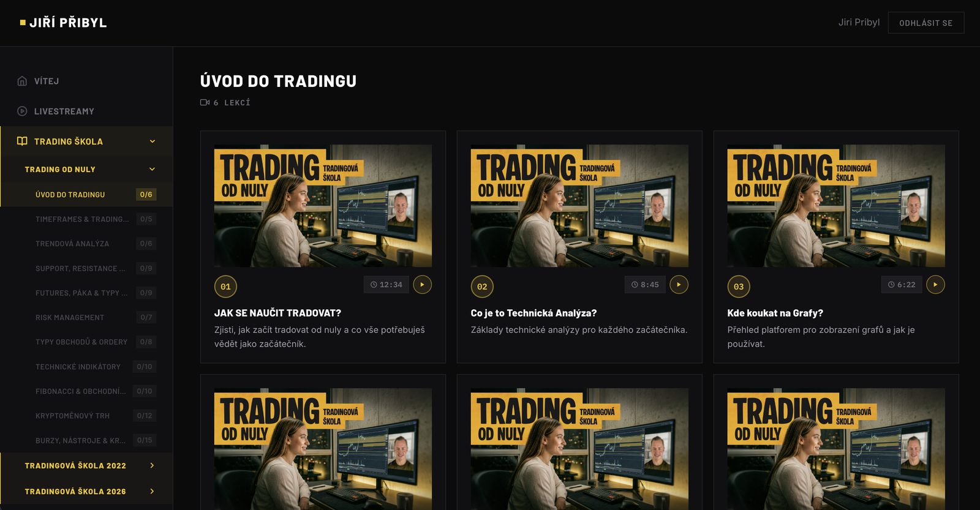The height and width of the screenshot is (510, 980).
Task: Click the Odhlásit se button
Action: 925,23
